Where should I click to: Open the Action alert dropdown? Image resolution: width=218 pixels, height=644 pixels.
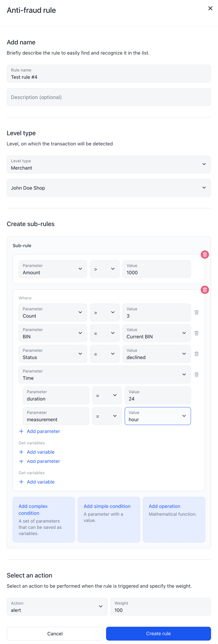(x=57, y=607)
